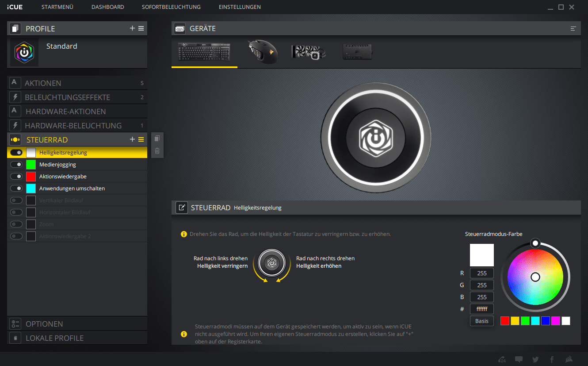Click the Corsair sails logo icon
588x366 pixels.
[x=569, y=359]
